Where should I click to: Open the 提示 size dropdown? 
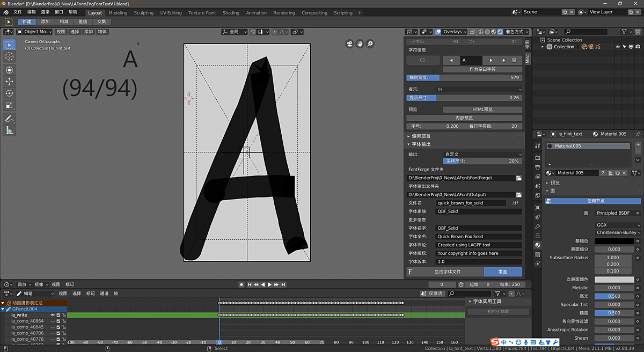tap(479, 90)
